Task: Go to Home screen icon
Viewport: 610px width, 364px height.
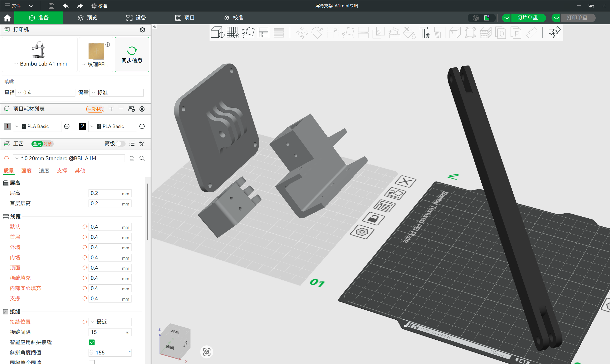Action: (7, 18)
